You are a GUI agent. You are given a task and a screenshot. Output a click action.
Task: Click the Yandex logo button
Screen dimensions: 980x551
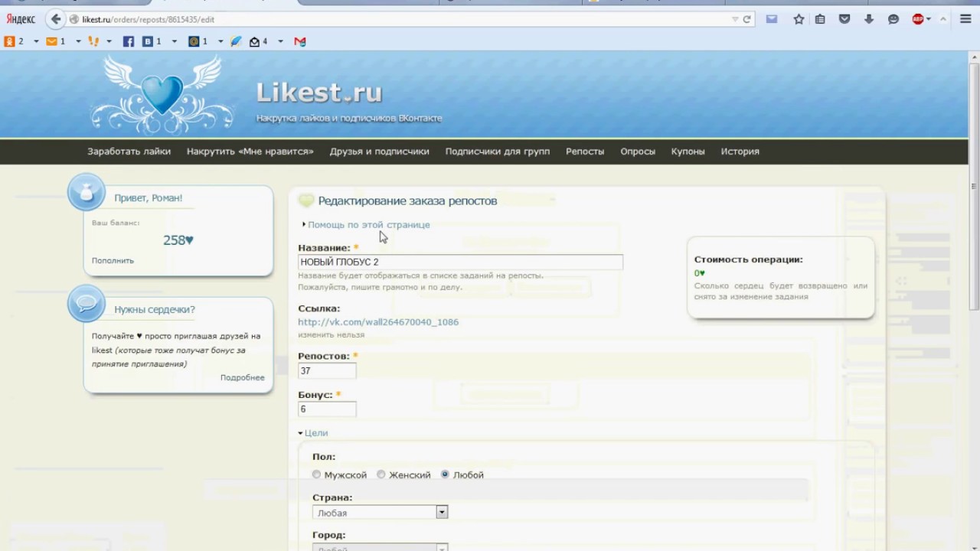[x=21, y=19]
